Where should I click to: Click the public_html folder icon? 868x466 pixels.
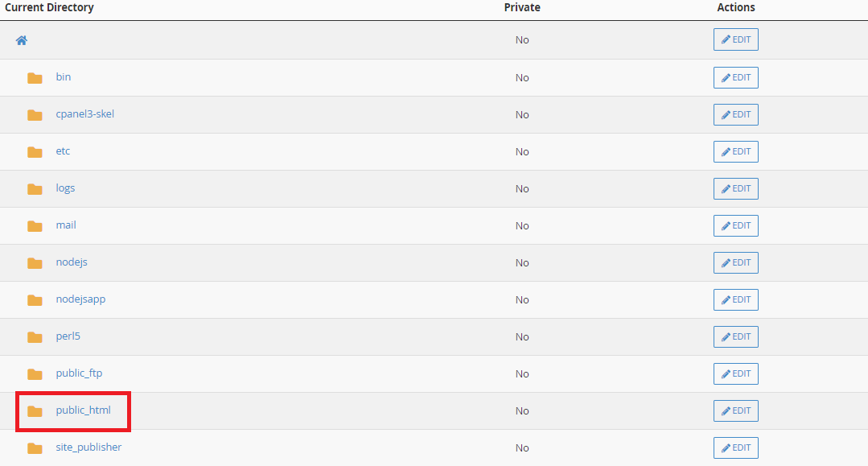pos(35,411)
